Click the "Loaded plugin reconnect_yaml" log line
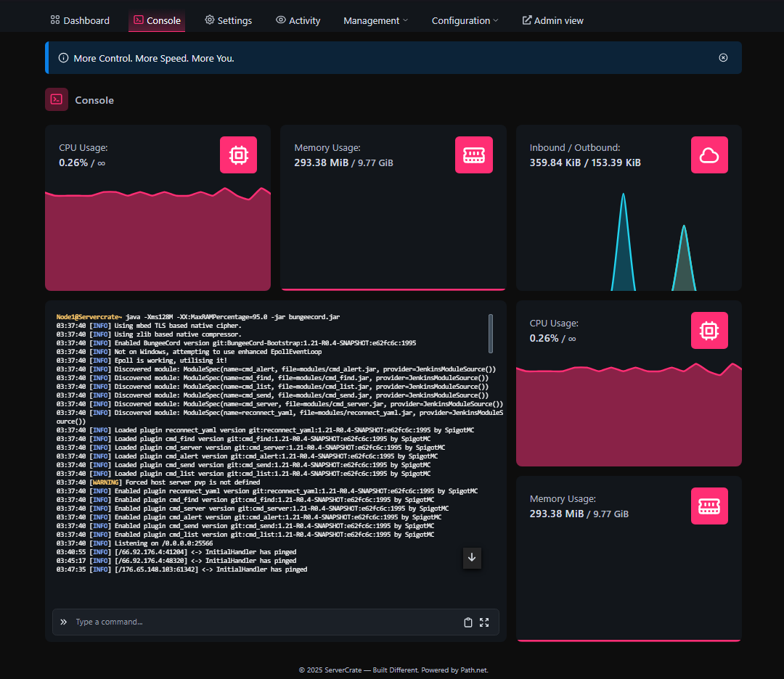This screenshot has height=679, width=784. point(265,430)
